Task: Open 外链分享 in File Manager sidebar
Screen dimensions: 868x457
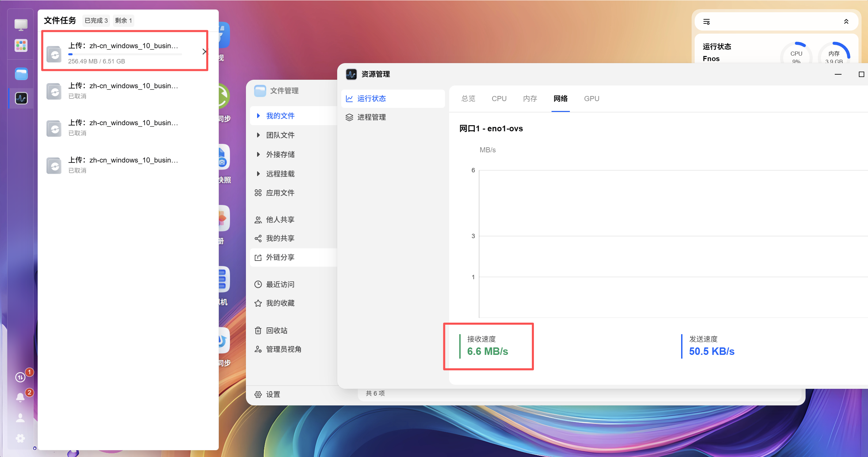Action: 293,257
